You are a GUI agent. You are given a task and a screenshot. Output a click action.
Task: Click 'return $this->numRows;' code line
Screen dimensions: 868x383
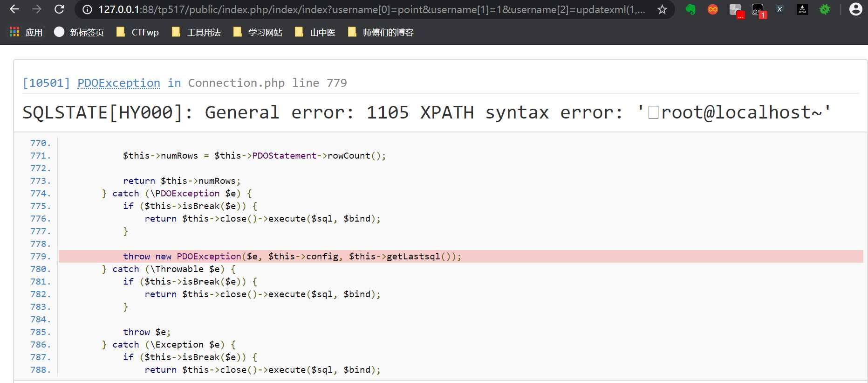(x=182, y=181)
